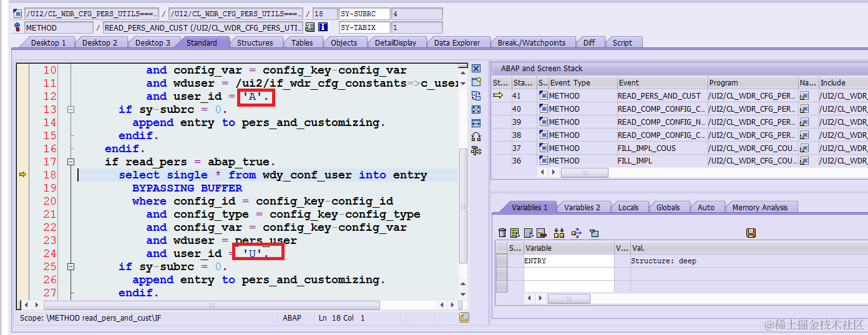This screenshot has height=335, width=868.
Task: Click the navigate icon in the READ_PERS_AND_CUST stack row
Action: coord(804,95)
